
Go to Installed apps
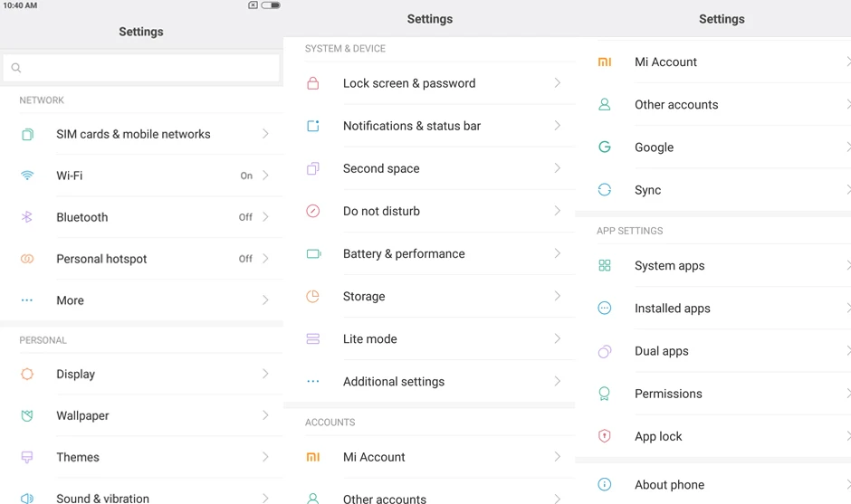(673, 309)
